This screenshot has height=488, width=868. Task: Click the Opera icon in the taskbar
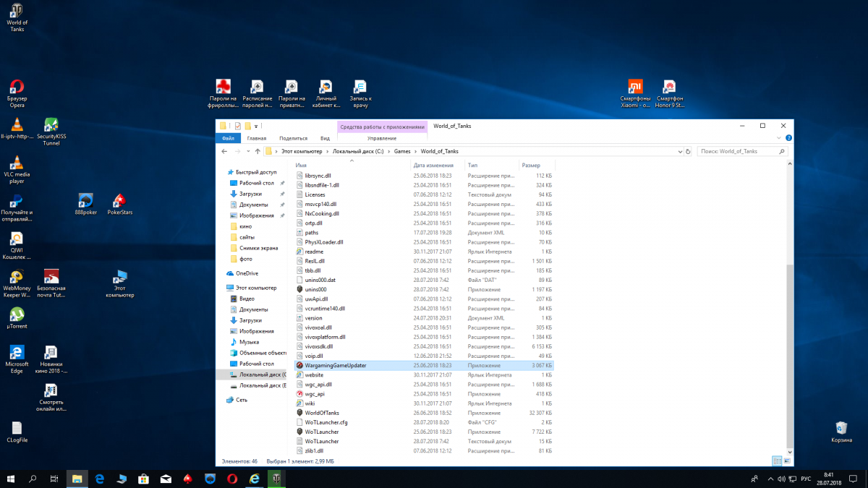point(231,479)
